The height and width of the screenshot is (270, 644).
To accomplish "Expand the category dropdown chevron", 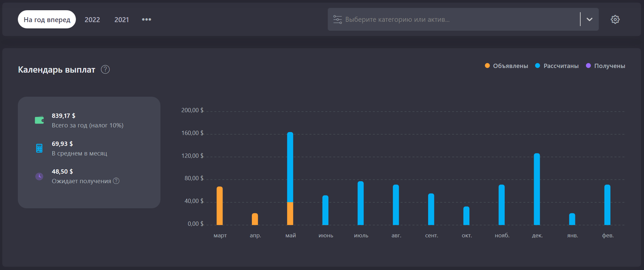I will point(589,19).
